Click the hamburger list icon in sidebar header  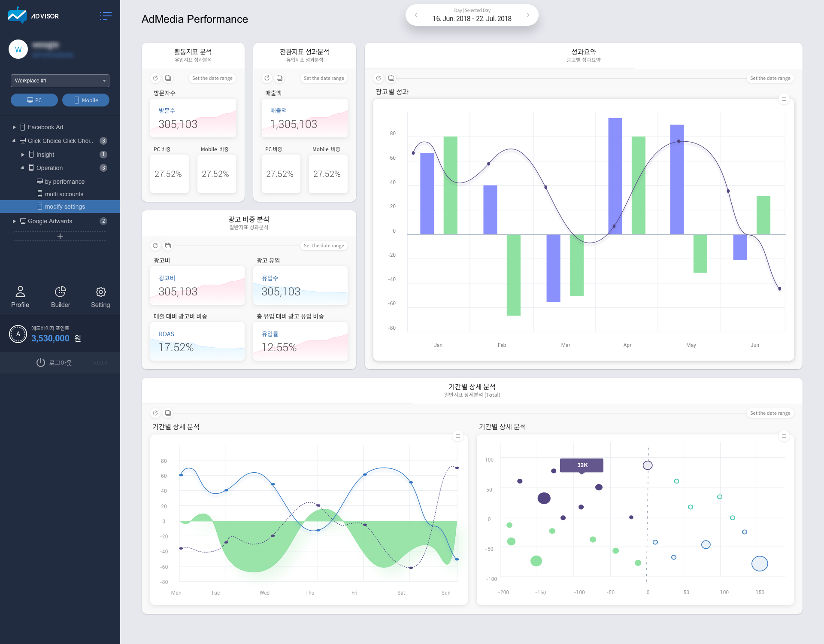pyautogui.click(x=105, y=16)
